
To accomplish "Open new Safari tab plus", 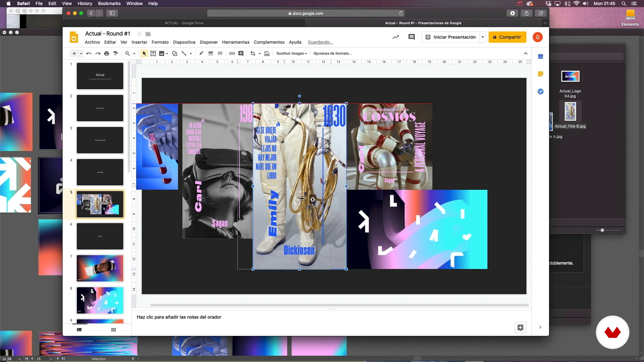I will (545, 23).
